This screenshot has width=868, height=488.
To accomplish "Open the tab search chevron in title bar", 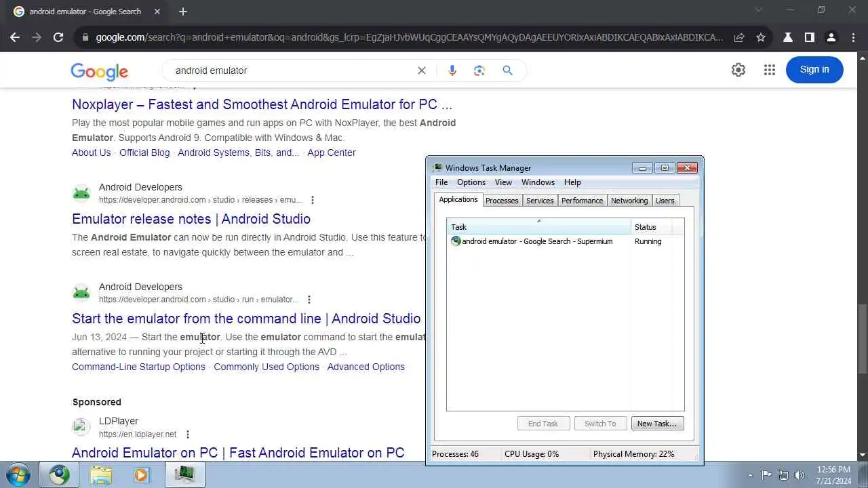I will click(759, 9).
